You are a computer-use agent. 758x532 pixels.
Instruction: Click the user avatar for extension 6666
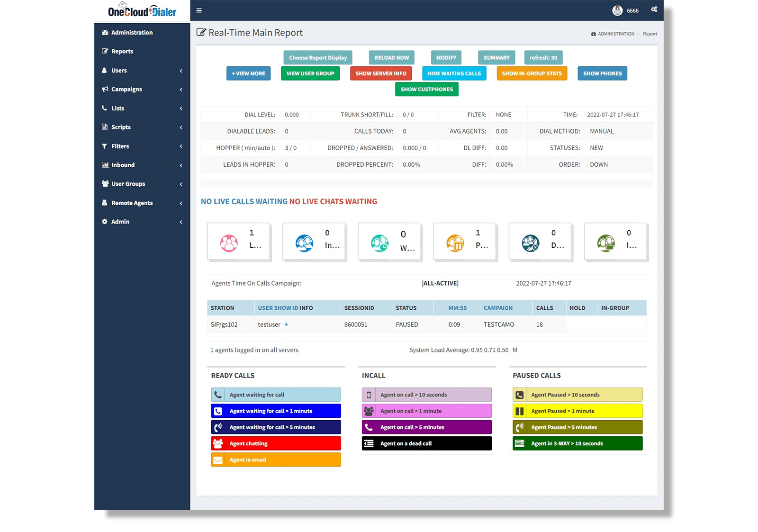tap(617, 10)
